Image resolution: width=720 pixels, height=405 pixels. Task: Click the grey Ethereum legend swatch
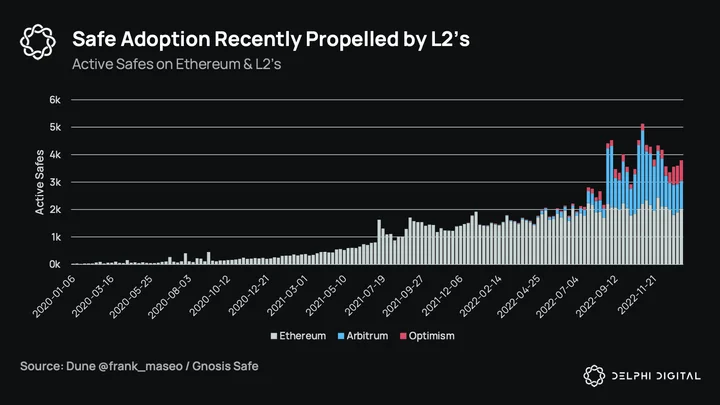pyautogui.click(x=274, y=336)
